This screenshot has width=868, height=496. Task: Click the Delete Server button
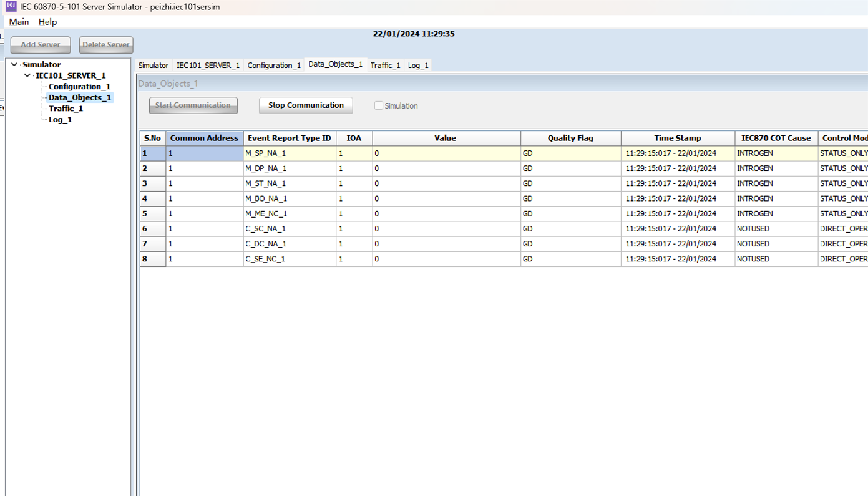pos(106,45)
